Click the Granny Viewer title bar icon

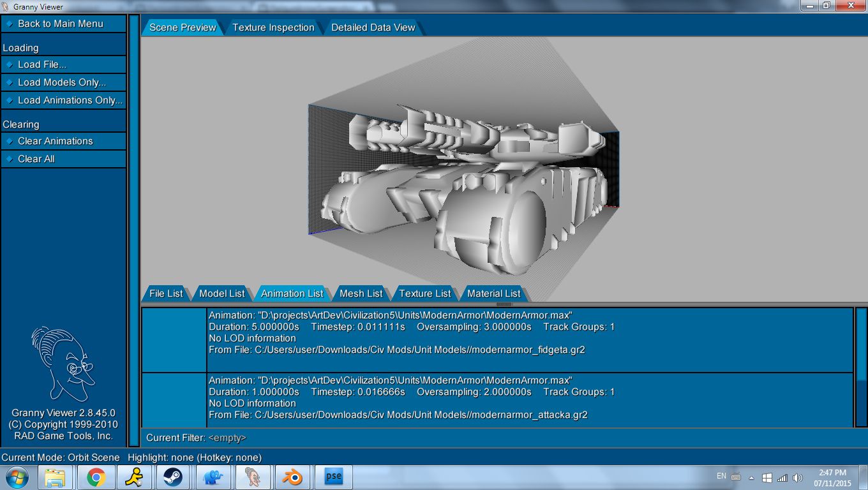click(6, 6)
